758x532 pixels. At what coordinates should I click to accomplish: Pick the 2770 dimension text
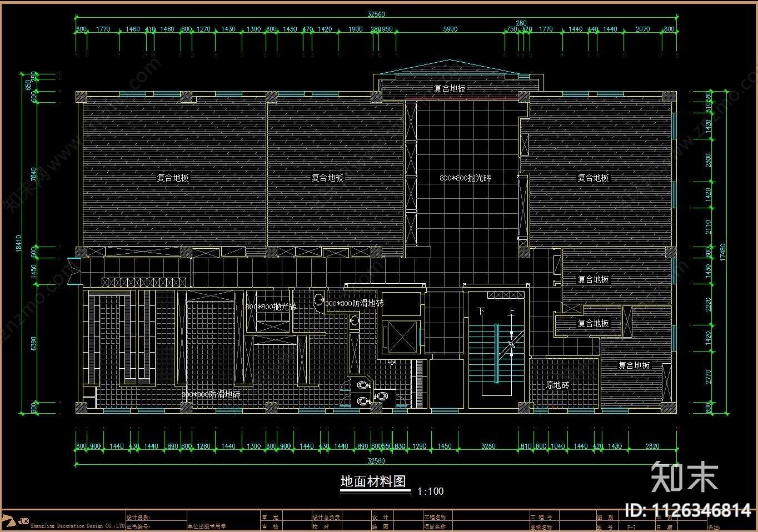708,377
